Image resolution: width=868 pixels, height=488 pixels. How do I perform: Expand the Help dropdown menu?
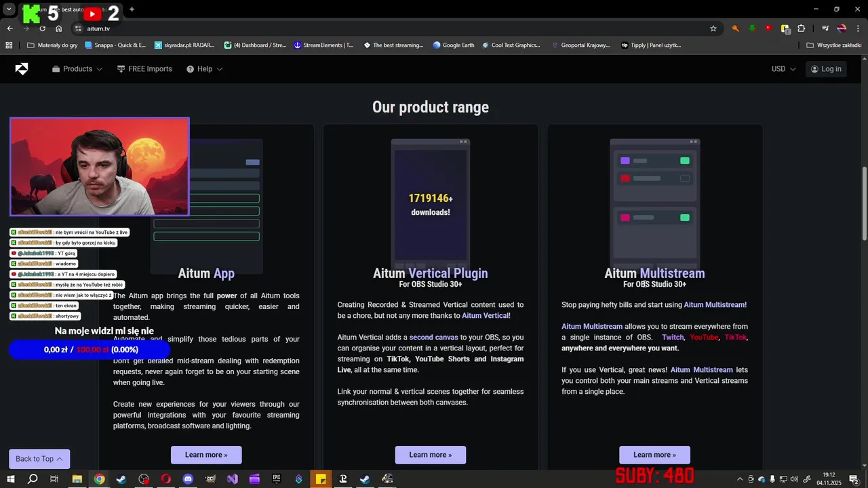click(205, 69)
